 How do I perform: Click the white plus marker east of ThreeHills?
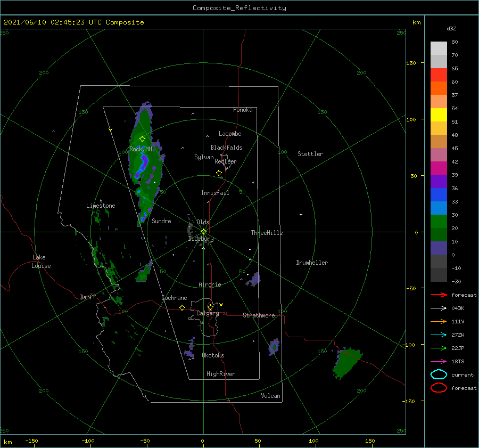coord(301,214)
